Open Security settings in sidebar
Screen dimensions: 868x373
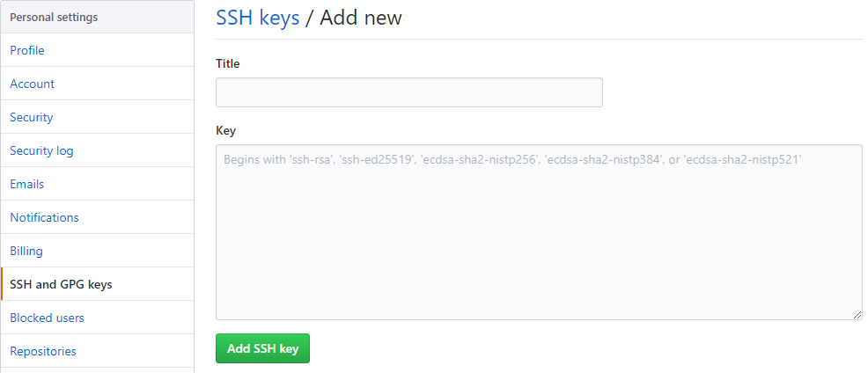(x=32, y=117)
